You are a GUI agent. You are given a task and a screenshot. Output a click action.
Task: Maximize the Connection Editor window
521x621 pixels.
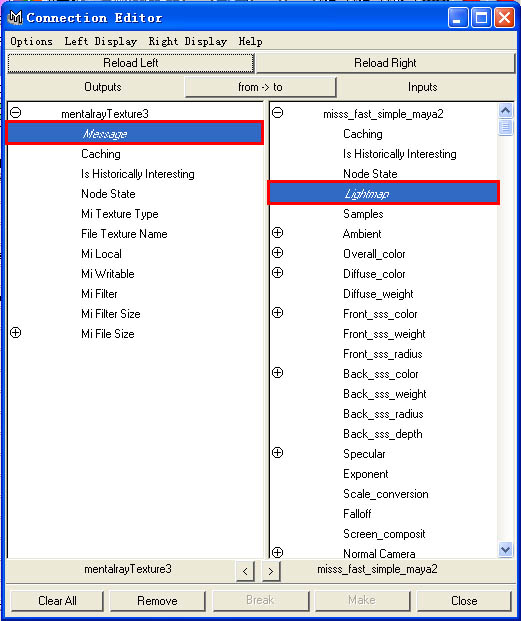coord(481,18)
